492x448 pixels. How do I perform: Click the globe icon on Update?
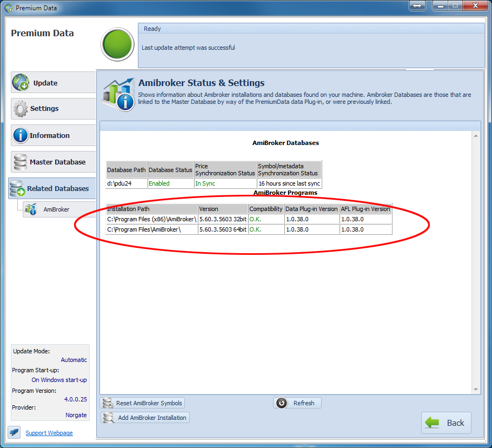coord(21,82)
